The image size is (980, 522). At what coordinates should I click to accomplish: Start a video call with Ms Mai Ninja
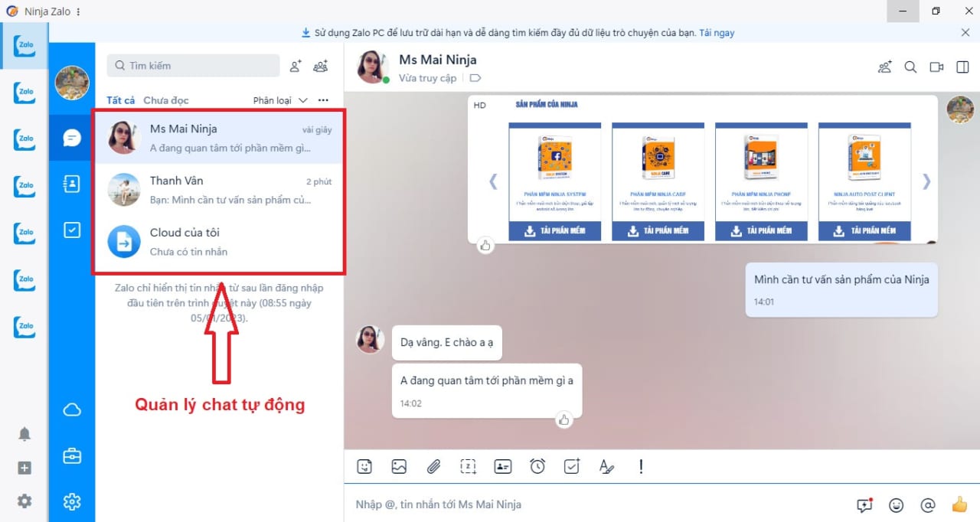pyautogui.click(x=936, y=67)
